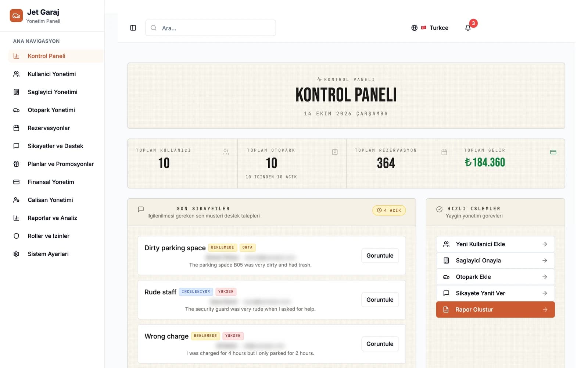Click the Saglayici Yonetimi building icon
This screenshot has width=588, height=368.
click(x=16, y=92)
